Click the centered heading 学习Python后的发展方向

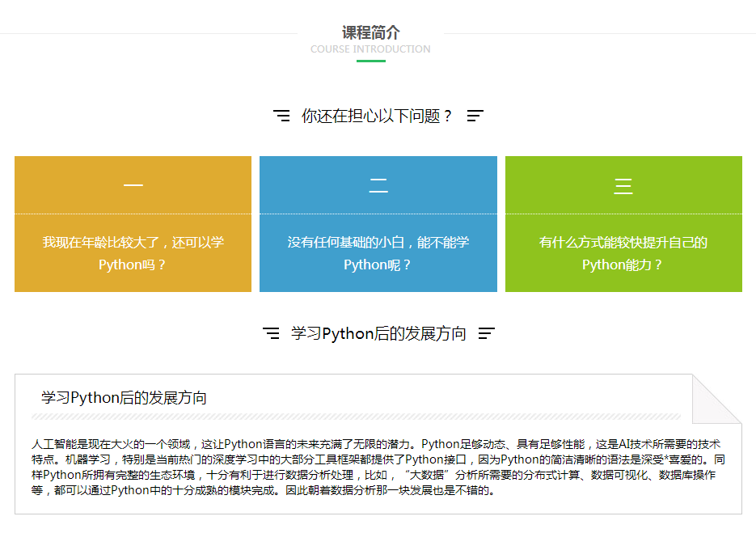[378, 333]
